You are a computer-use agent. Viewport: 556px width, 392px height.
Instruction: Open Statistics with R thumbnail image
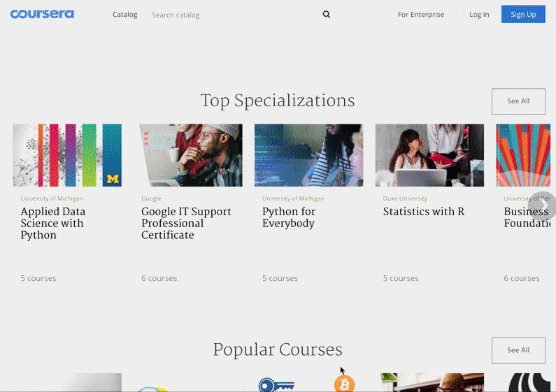coord(429,155)
